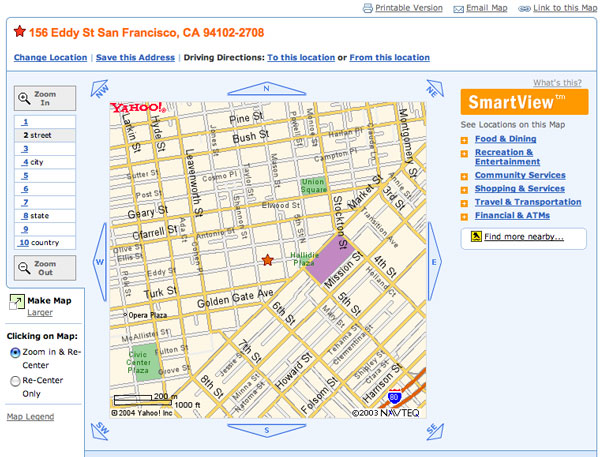
Task: Click the purple block near Mission St
Action: click(330, 258)
